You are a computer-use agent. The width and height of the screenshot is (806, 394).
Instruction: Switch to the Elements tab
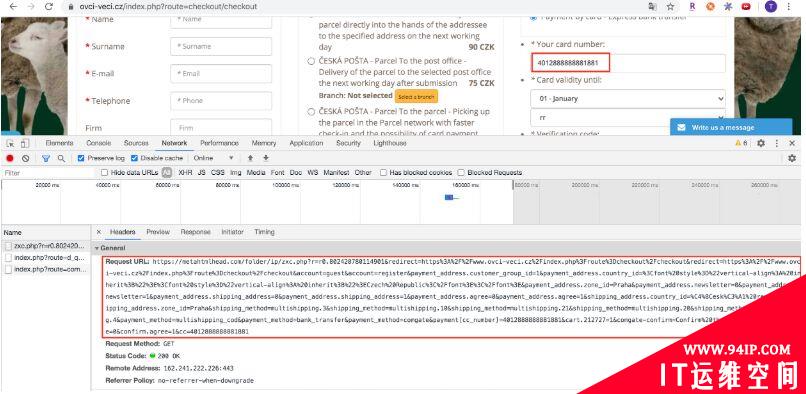click(59, 143)
